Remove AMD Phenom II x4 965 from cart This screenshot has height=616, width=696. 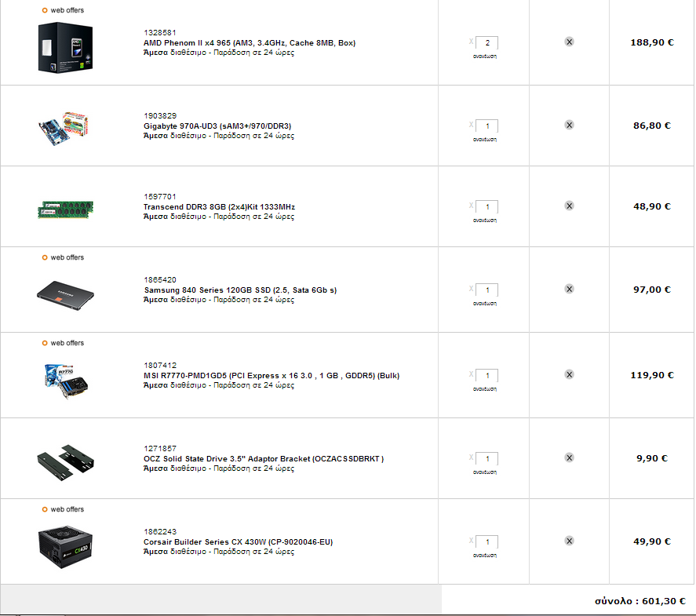coord(569,42)
